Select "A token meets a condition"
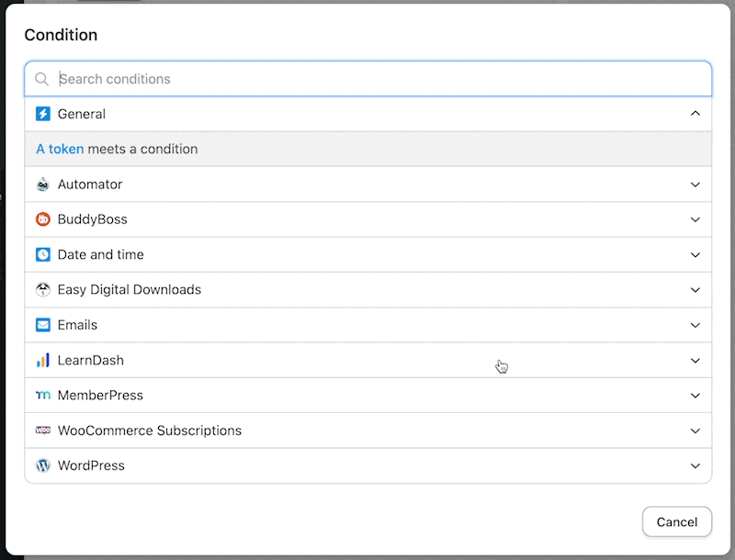Screen dimensions: 735x560 coord(368,149)
